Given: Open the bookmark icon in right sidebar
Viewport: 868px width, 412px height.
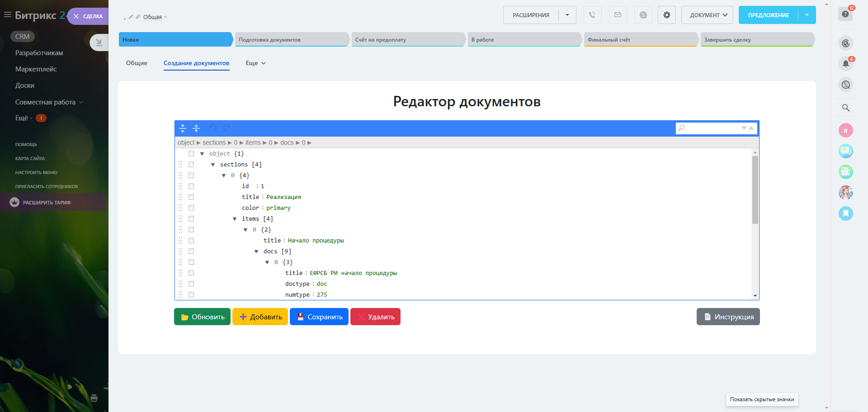Looking at the screenshot, I should coord(845,213).
